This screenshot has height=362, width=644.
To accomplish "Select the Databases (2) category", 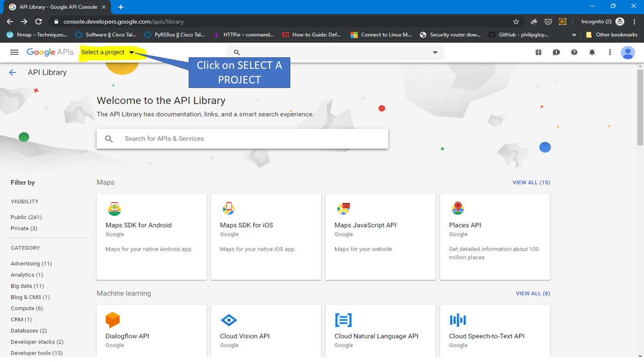I will click(x=29, y=331).
